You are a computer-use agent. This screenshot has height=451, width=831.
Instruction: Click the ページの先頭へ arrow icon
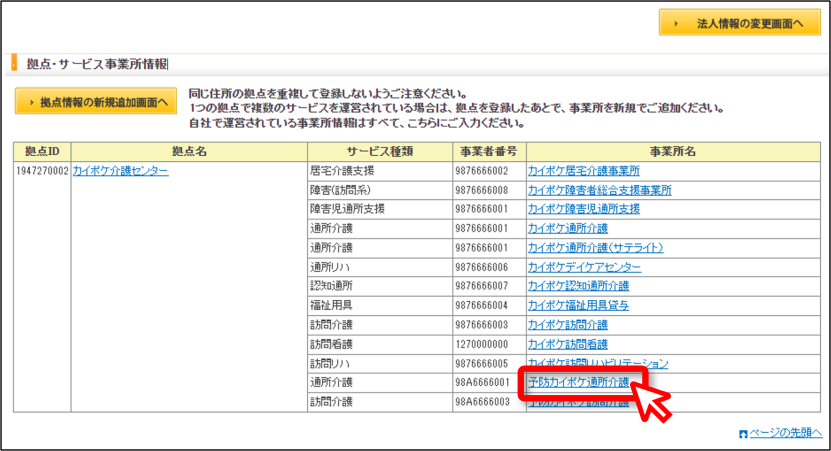(743, 434)
